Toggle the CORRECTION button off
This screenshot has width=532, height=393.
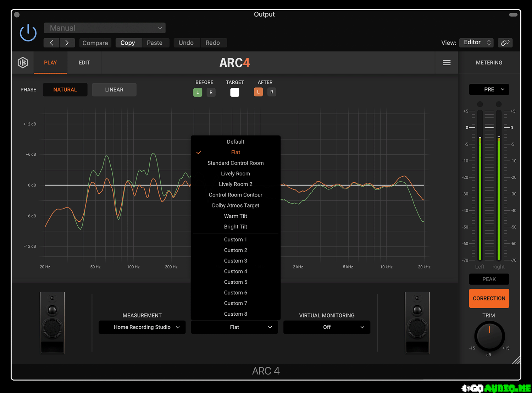(489, 298)
